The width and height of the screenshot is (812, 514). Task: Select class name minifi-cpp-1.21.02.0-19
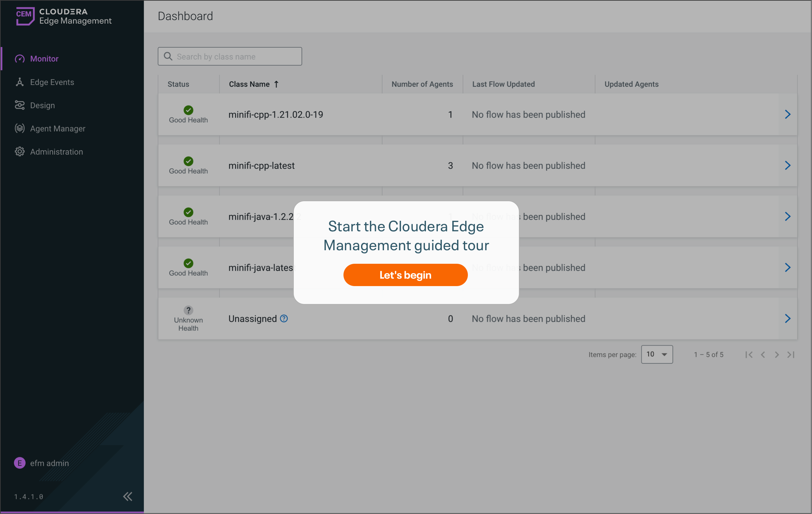(x=276, y=115)
